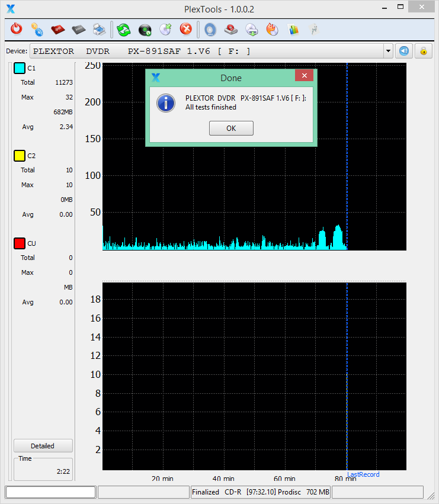Open settings via the blue gears icon

coord(37,30)
